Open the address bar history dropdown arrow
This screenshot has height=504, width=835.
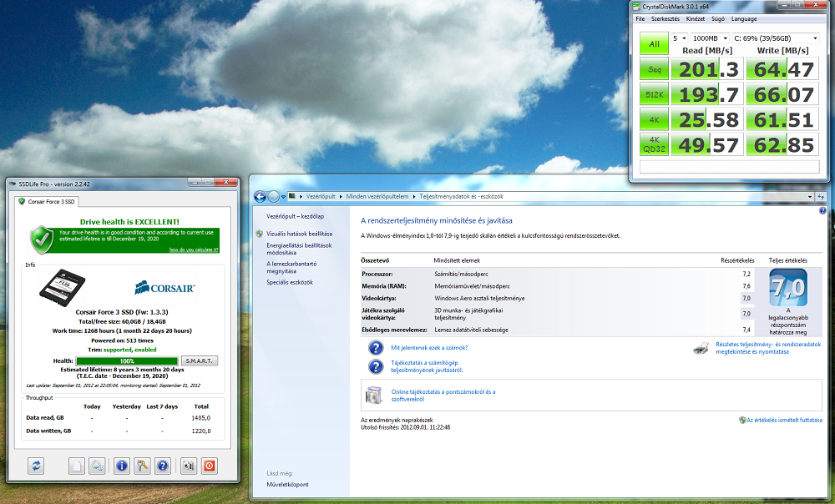[810, 197]
